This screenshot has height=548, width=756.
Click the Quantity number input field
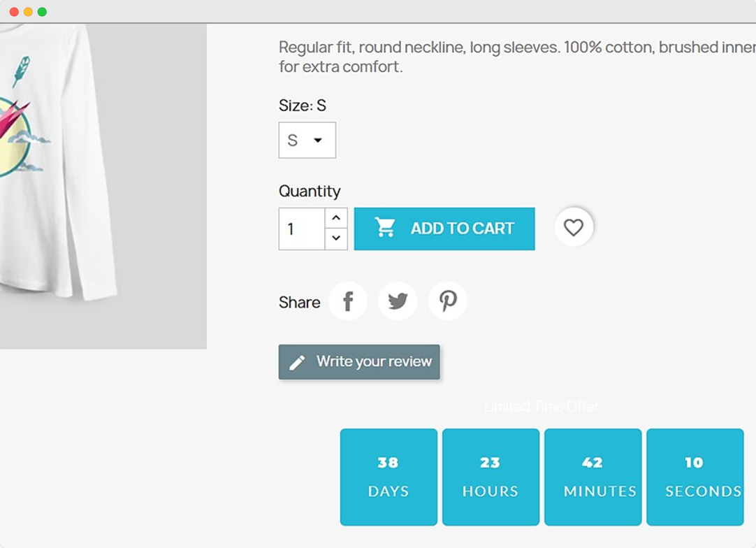click(301, 229)
